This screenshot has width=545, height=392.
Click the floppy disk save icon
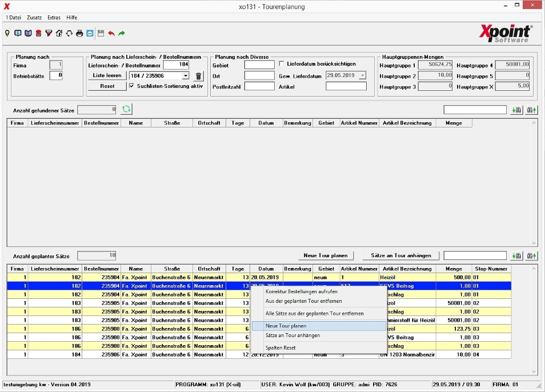pos(101,33)
